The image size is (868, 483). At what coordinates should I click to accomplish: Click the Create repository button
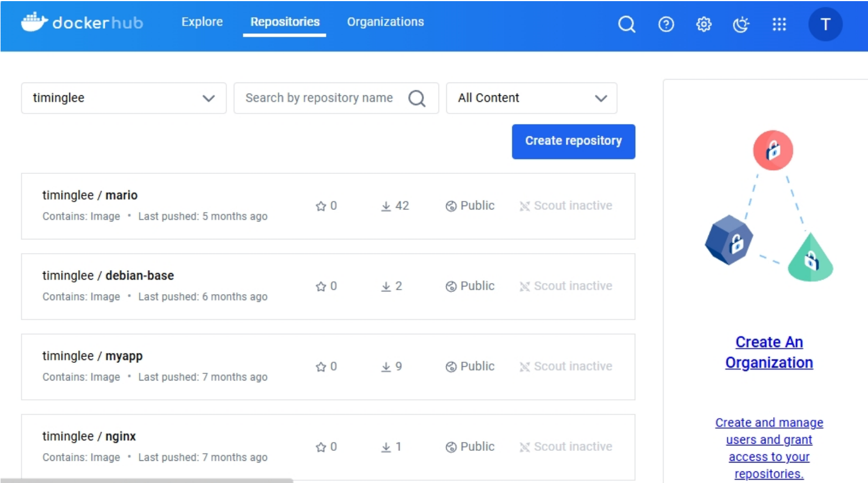click(573, 141)
